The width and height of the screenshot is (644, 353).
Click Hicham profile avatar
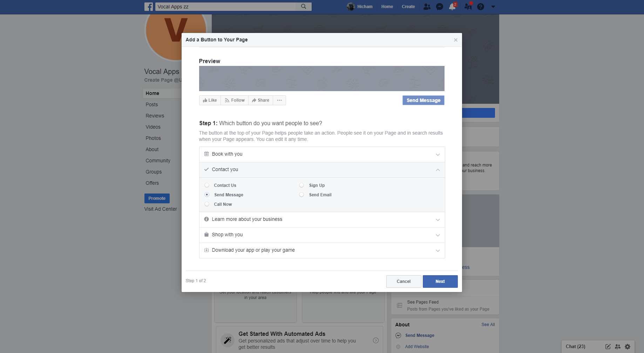(351, 7)
